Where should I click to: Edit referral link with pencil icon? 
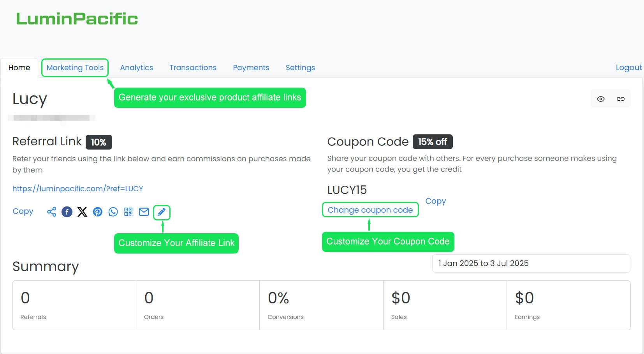162,212
